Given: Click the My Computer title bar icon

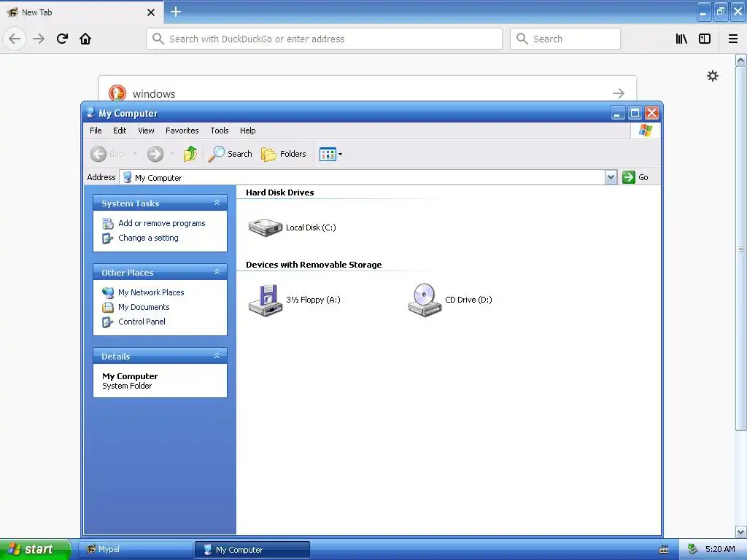Looking at the screenshot, I should coord(90,113).
